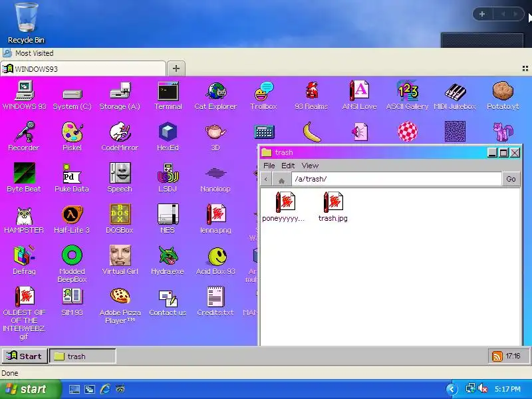This screenshot has width=532, height=399.
Task: Open the Edit menu in trash window
Action: coord(288,166)
